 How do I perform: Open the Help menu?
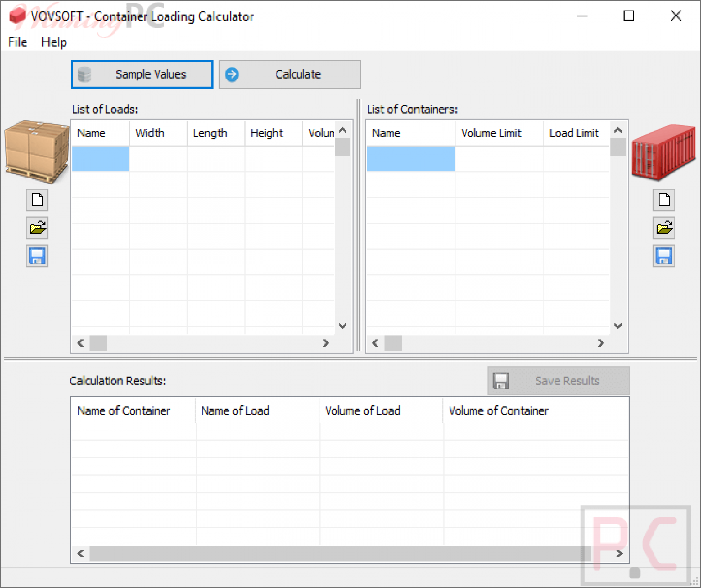click(54, 42)
